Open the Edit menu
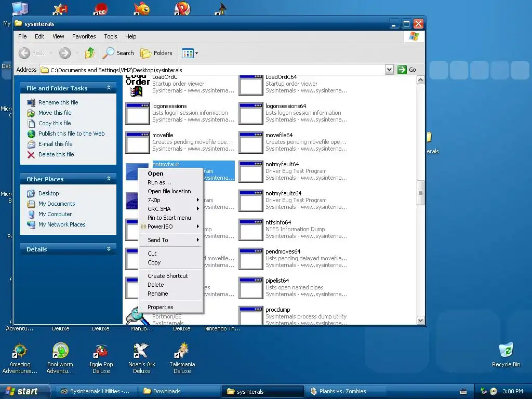Screen dimensions: 532x399 39,36
